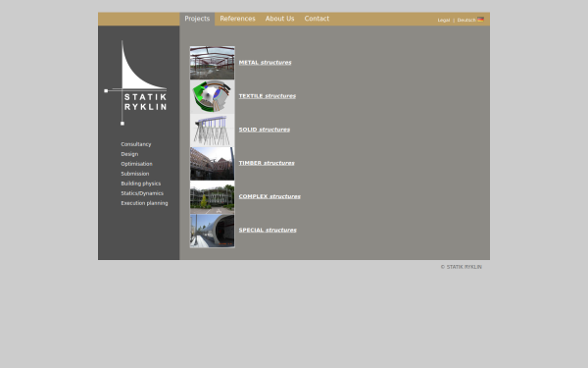The height and width of the screenshot is (368, 588).
Task: Open the Projects tab
Action: [x=197, y=19]
